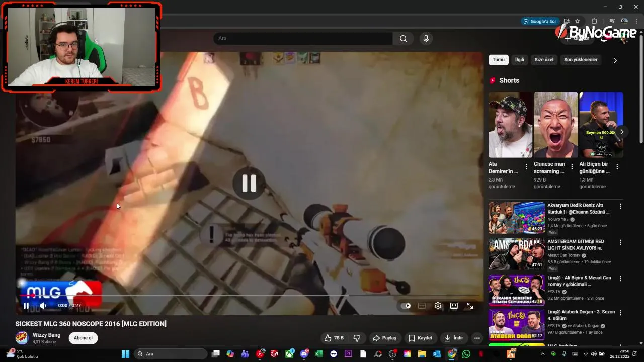Viewport: 644px width, 362px height.
Task: Click the 'Google'a Sor' button in address bar
Action: coord(540,21)
